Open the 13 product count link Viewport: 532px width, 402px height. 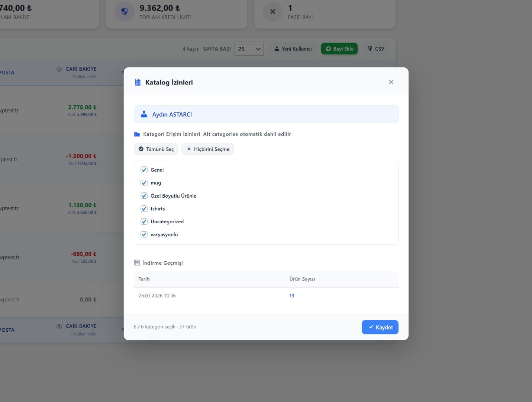(x=292, y=296)
